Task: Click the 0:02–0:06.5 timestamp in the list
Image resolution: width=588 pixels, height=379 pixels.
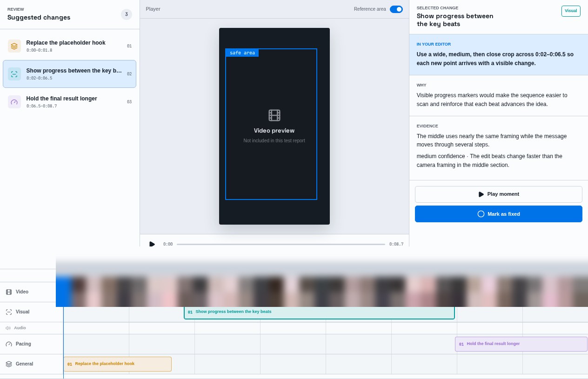Action: (39, 78)
